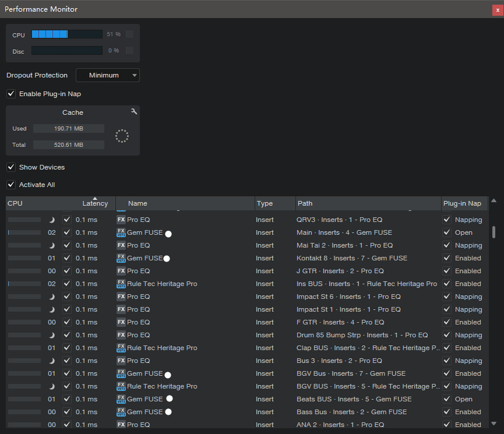Screen dimensions: 504x434
Task: Click the Path column header
Action: click(305, 203)
